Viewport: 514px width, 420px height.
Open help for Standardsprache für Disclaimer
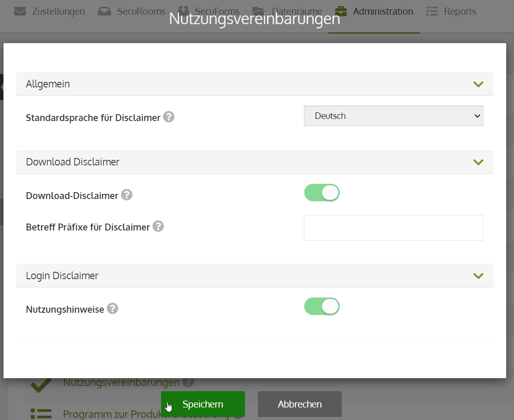point(169,117)
